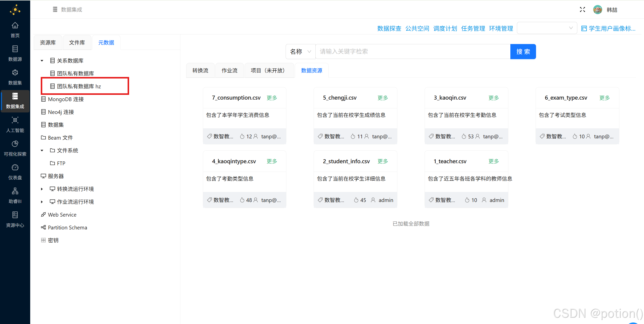Open the 2_student_info.csv card title
Image resolution: width=644 pixels, height=324 pixels.
click(x=346, y=161)
